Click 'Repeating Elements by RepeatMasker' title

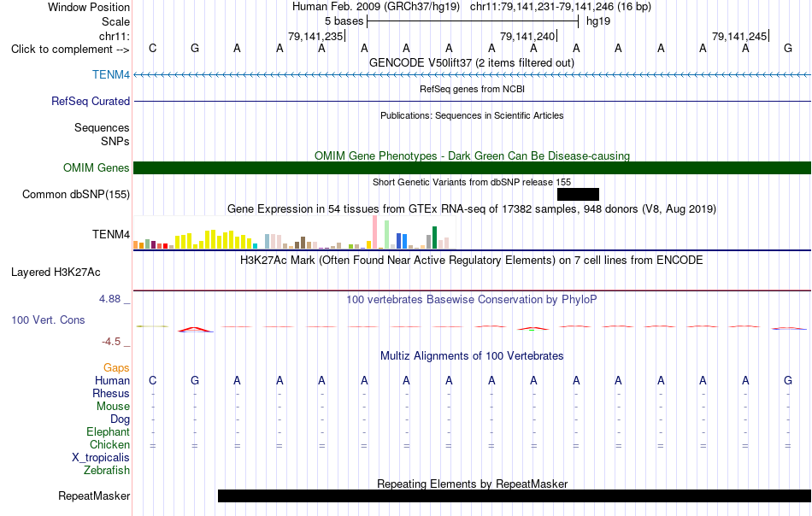pyautogui.click(x=472, y=484)
